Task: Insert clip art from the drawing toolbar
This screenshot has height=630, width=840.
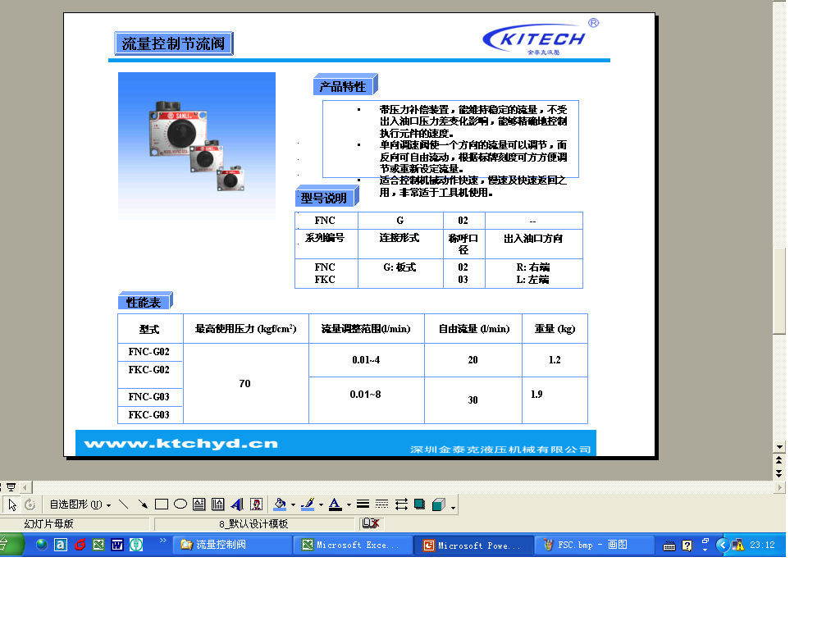Action: [256, 504]
